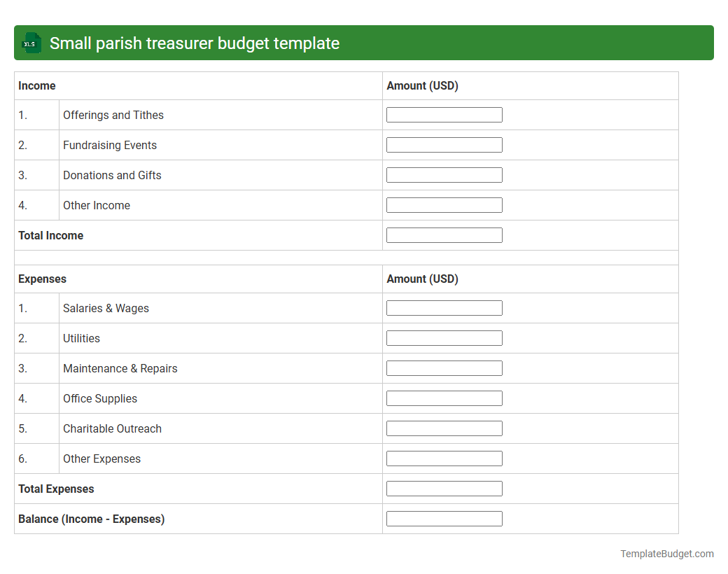Image resolution: width=728 pixels, height=574 pixels.
Task: Click the Other Income amount field
Action: pyautogui.click(x=444, y=204)
